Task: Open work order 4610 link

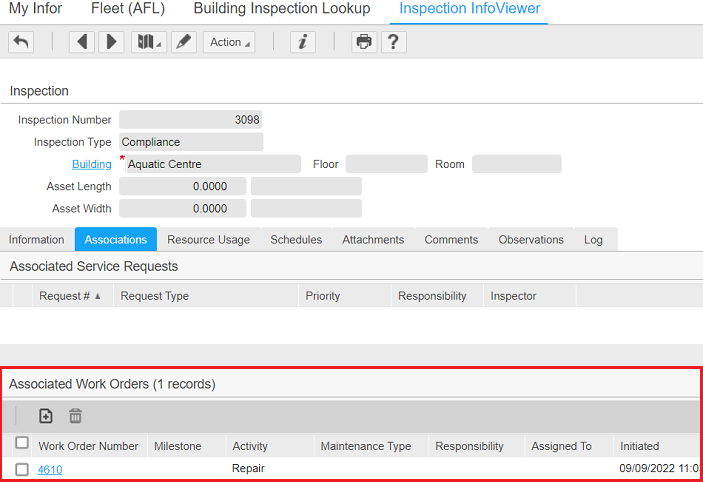Action: 50,469
